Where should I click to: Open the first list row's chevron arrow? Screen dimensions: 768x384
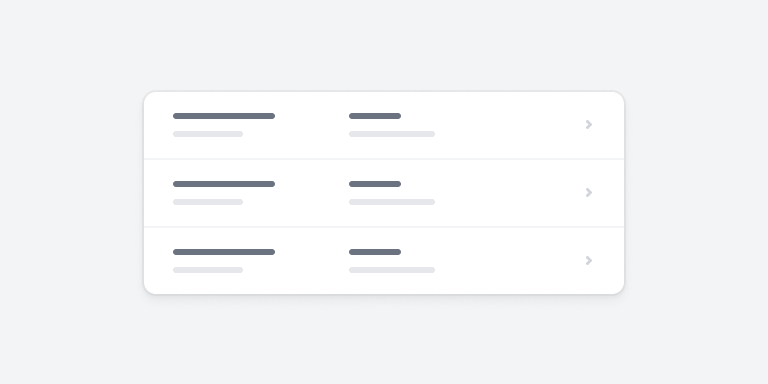[x=589, y=124]
